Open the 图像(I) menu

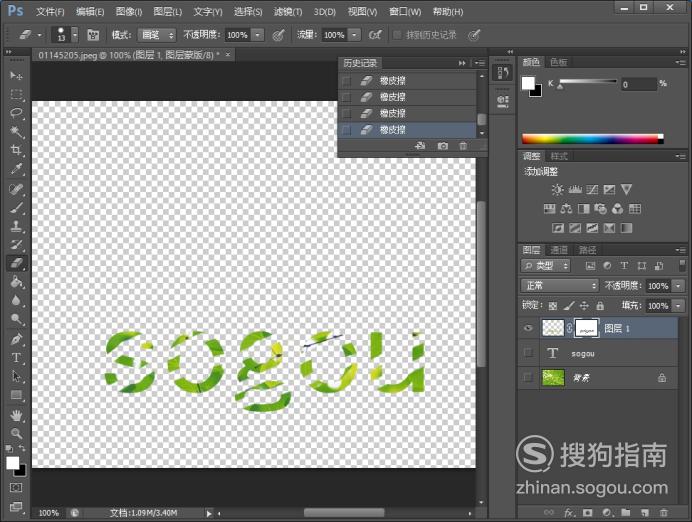click(x=128, y=11)
